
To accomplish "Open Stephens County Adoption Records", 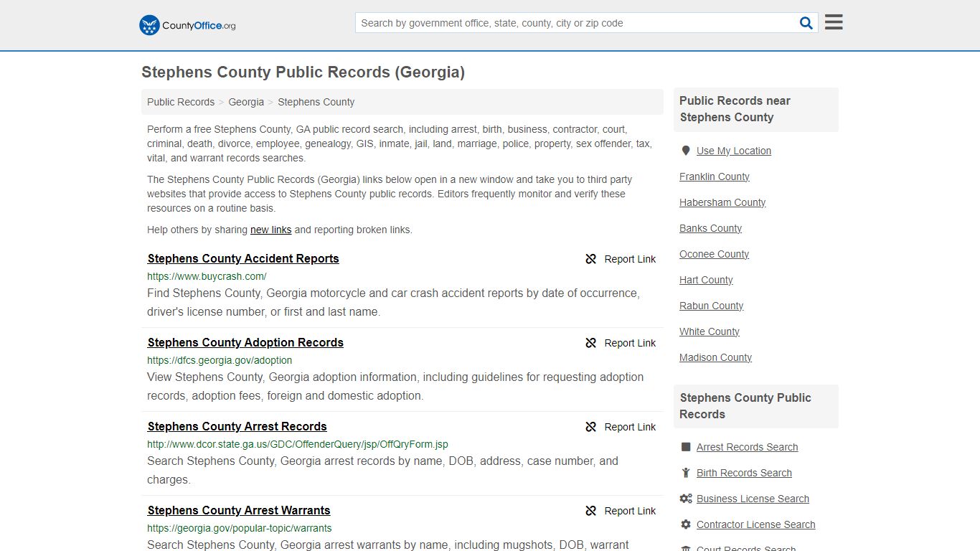I will 245,343.
